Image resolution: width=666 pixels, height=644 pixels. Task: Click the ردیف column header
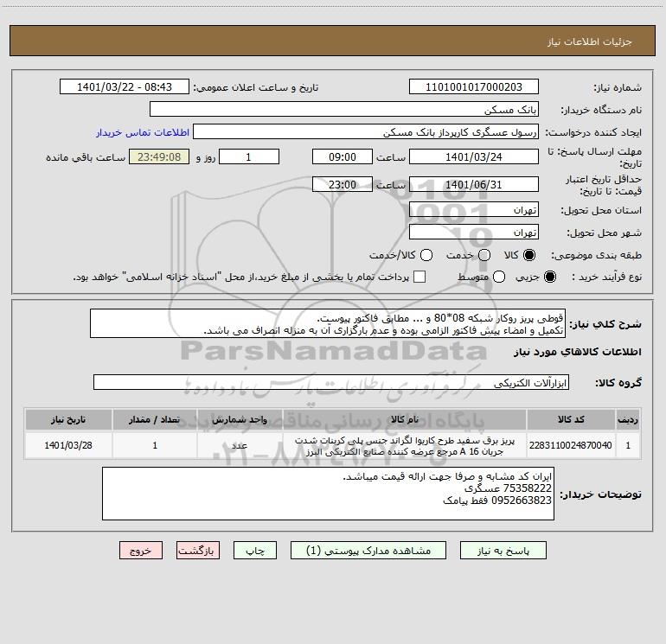point(628,419)
